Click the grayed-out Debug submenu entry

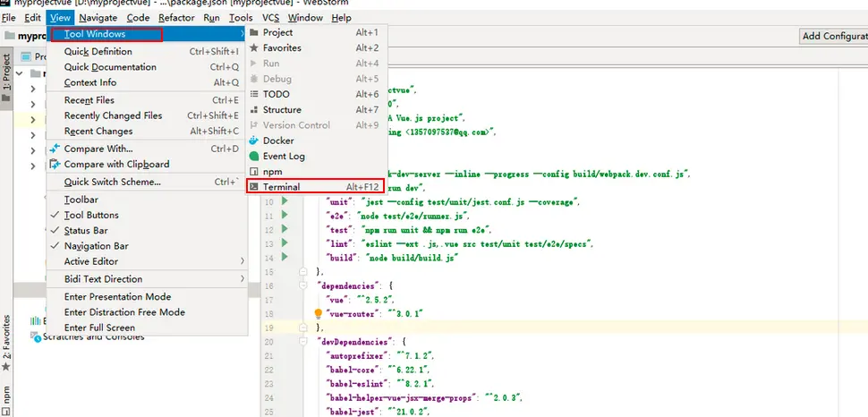coord(316,79)
